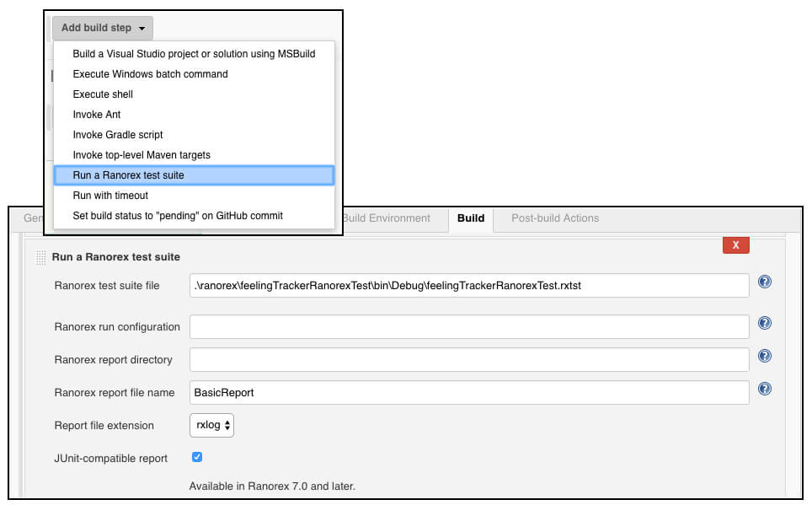Switch to the Build tab
Viewport: 812px width, 505px height.
tap(471, 218)
